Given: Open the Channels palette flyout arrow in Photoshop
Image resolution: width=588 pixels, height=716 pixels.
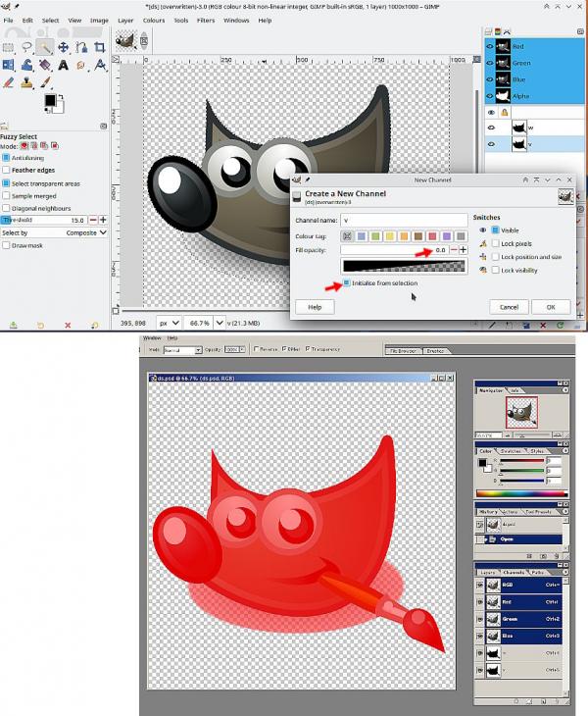Looking at the screenshot, I should pos(565,572).
